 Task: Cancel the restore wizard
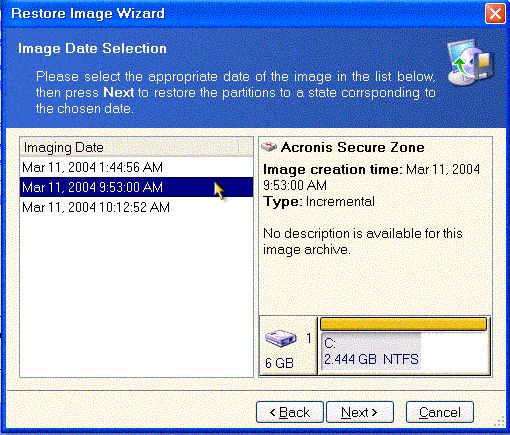440,412
